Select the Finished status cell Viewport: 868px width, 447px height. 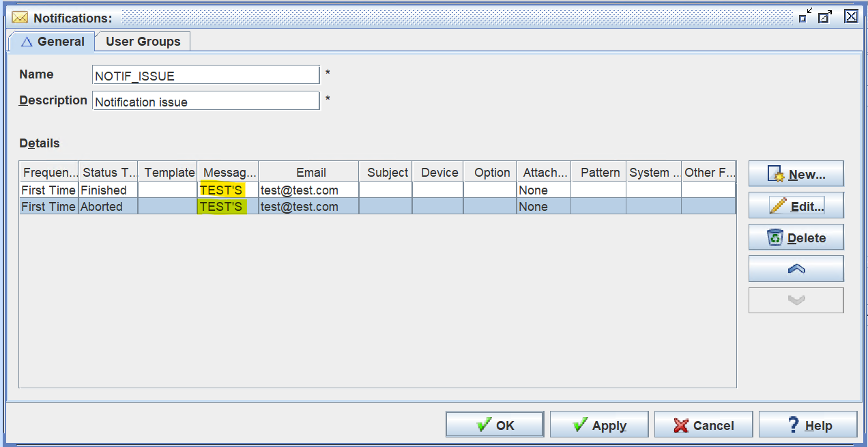[108, 190]
